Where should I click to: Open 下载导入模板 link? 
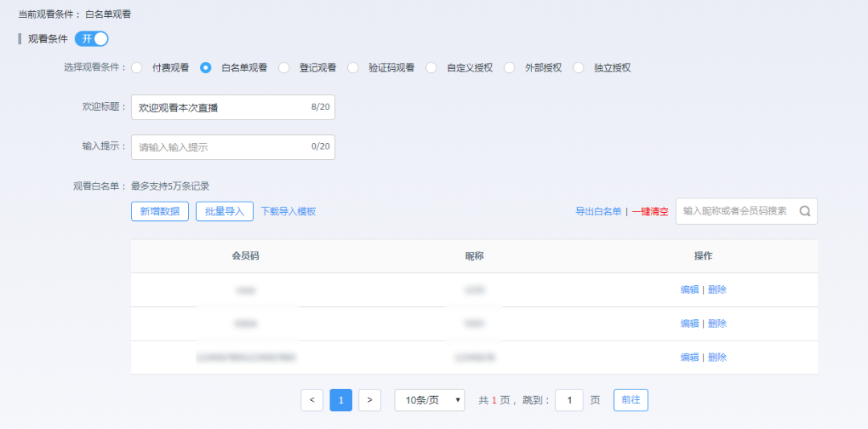[x=289, y=211]
